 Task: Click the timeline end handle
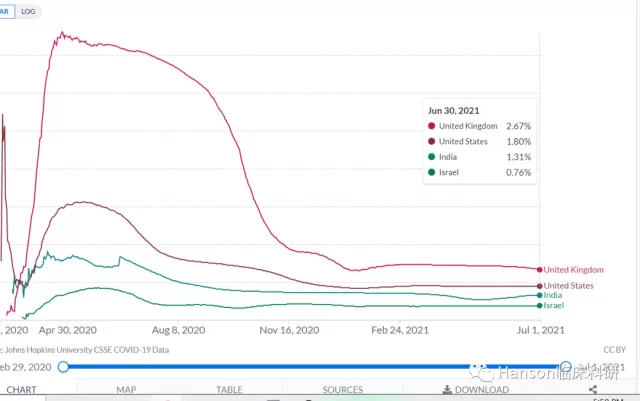[x=565, y=367]
